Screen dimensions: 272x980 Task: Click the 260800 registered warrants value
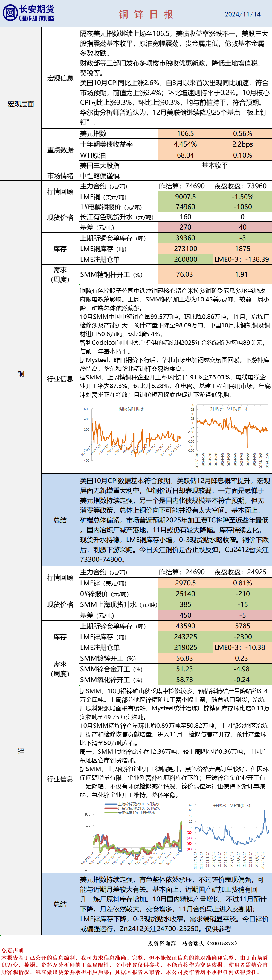click(x=185, y=259)
